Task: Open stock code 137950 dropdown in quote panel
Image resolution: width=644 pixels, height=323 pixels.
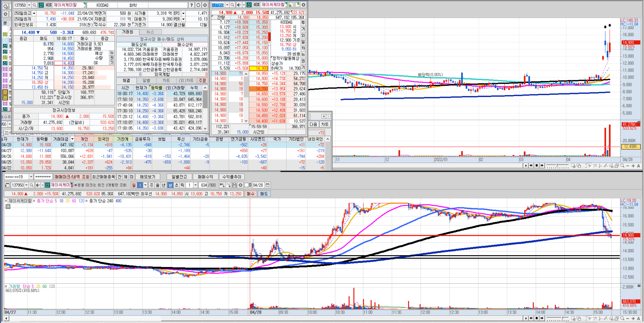Action: click(29, 5)
